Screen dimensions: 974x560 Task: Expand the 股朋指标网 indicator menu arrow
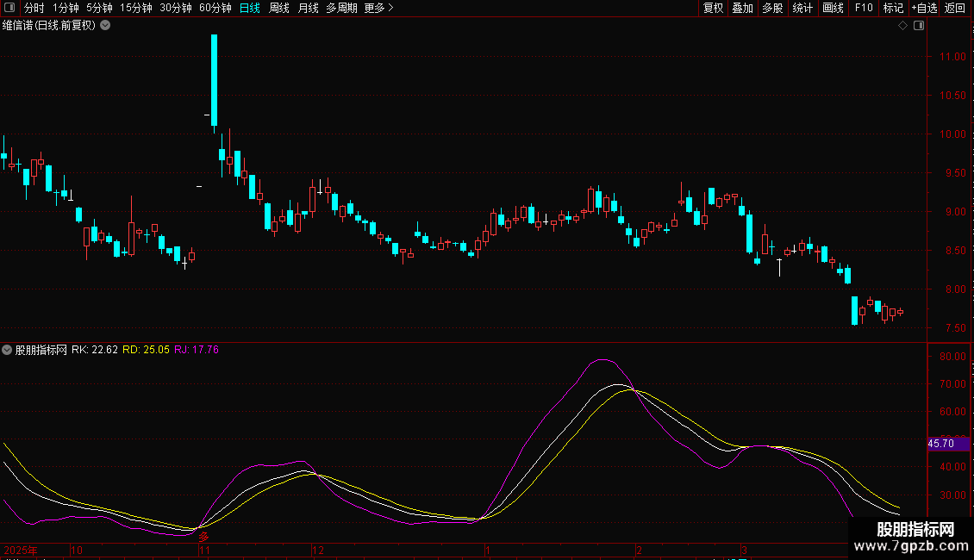pos(7,350)
